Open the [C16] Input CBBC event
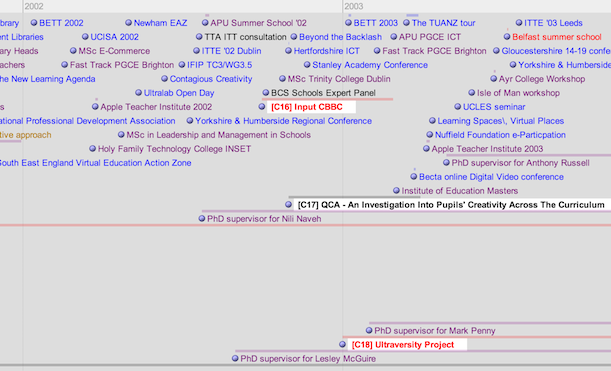Viewport: 611px width, 371px height. tap(311, 107)
